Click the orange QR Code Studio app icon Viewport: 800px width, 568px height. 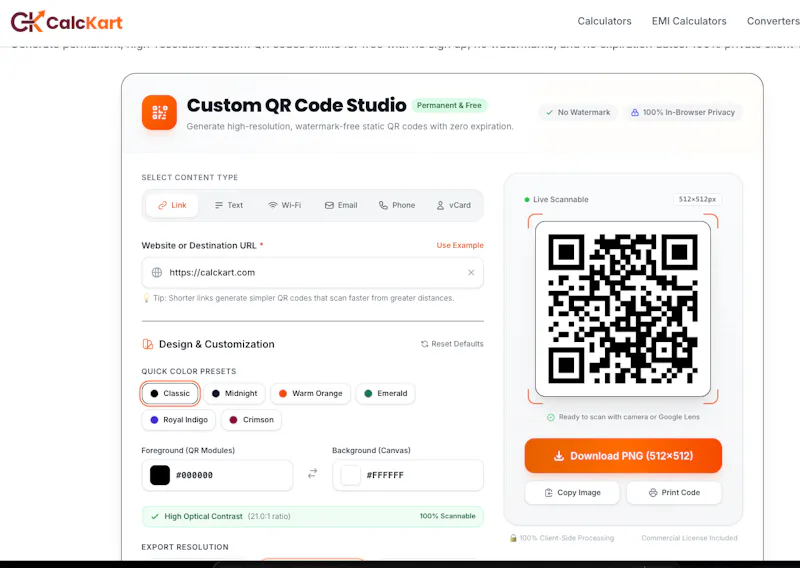click(159, 112)
